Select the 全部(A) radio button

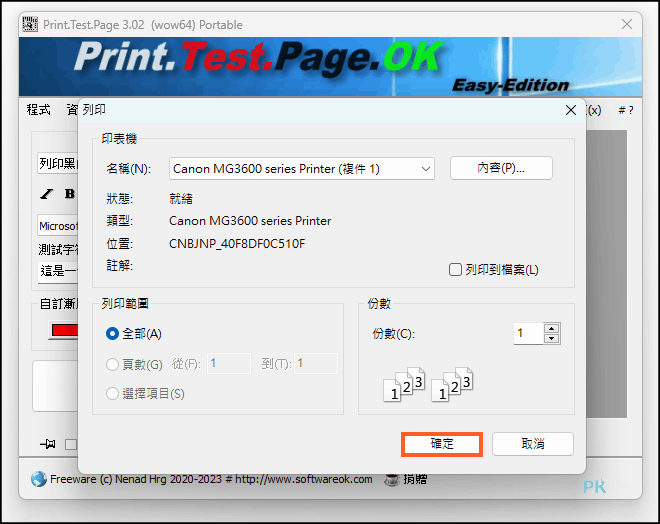[112, 334]
